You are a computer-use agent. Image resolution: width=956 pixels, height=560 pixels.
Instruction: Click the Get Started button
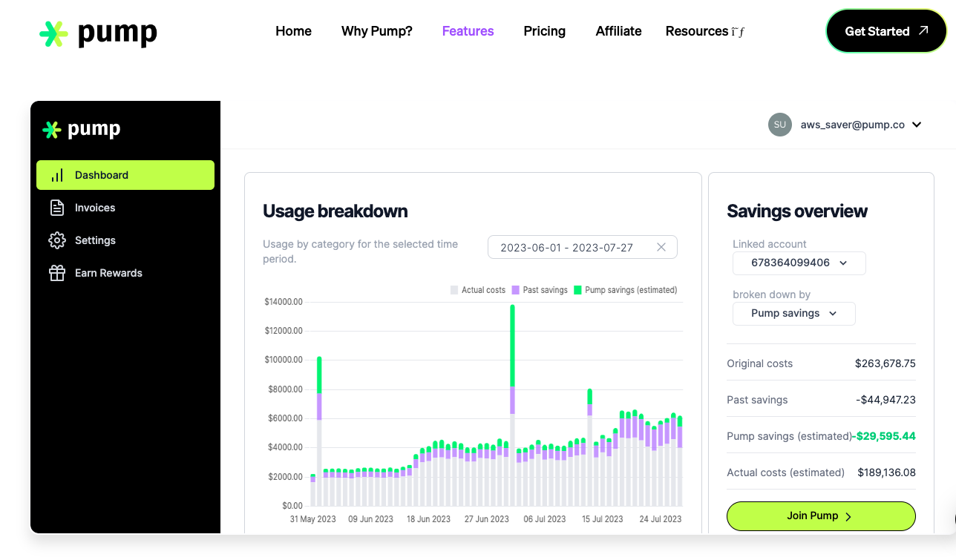pos(885,31)
